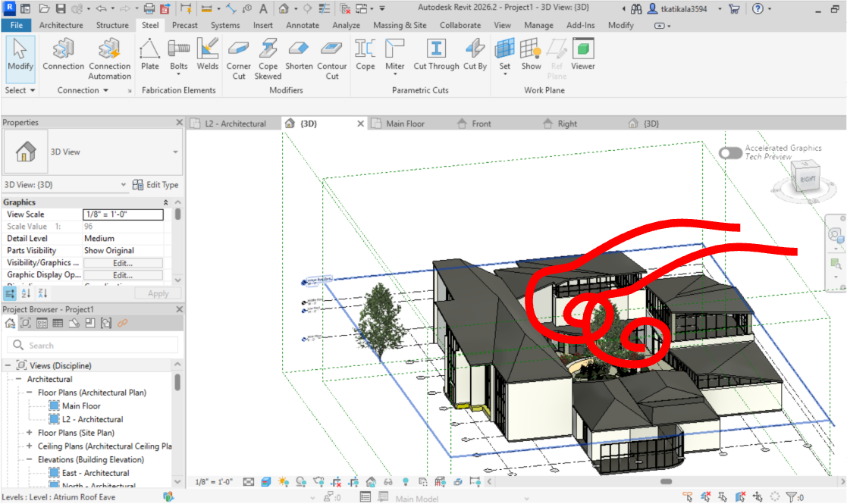The image size is (847, 504).
Task: Switch to the Main Floor view tab
Action: click(x=405, y=124)
